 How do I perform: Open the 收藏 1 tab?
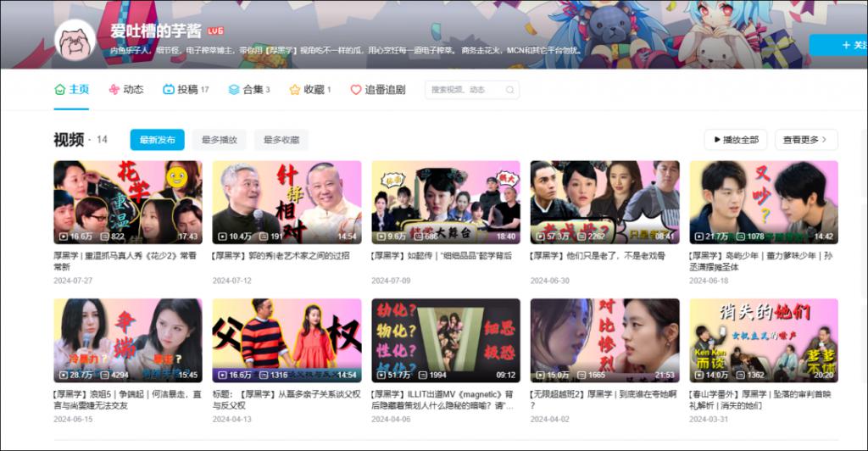310,89
